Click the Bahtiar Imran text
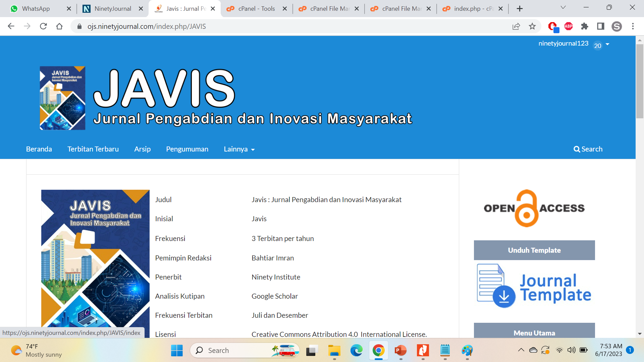 click(273, 258)
